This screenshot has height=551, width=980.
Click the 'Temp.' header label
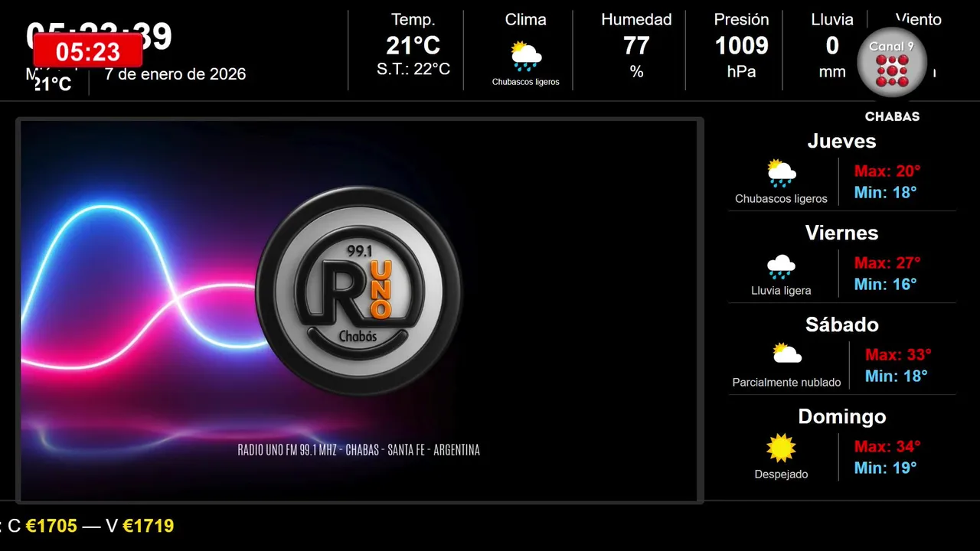pyautogui.click(x=413, y=20)
